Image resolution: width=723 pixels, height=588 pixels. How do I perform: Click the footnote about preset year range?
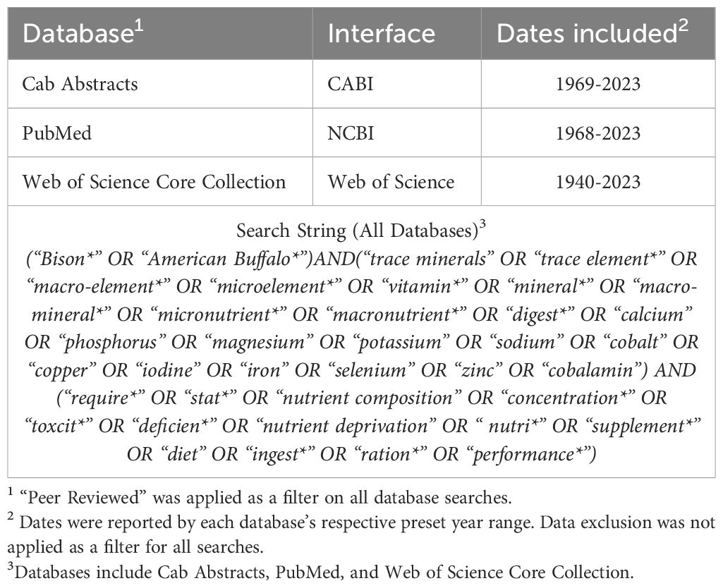click(x=361, y=534)
